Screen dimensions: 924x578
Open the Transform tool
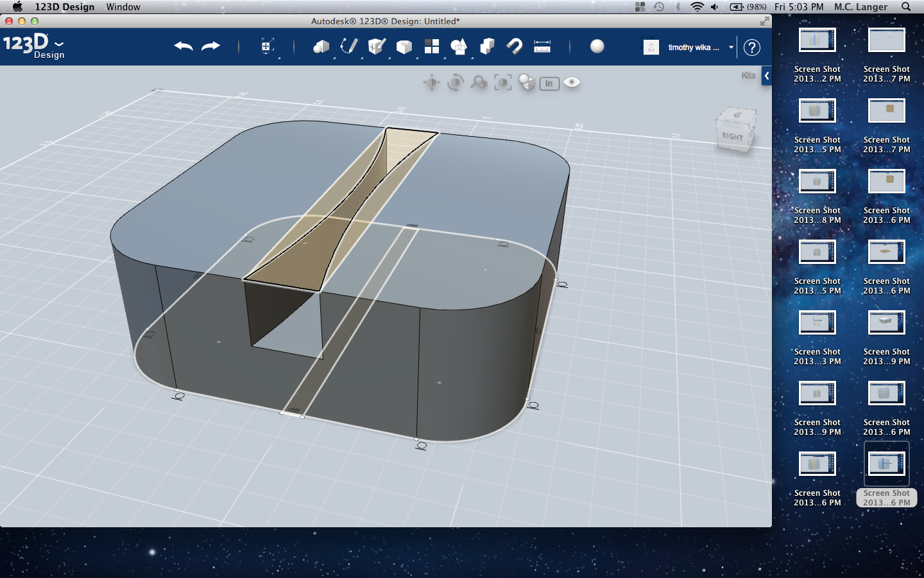click(x=268, y=46)
